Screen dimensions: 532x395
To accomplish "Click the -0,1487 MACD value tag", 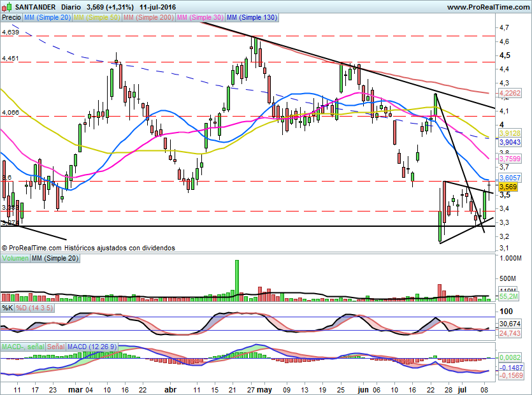I will click(511, 368).
